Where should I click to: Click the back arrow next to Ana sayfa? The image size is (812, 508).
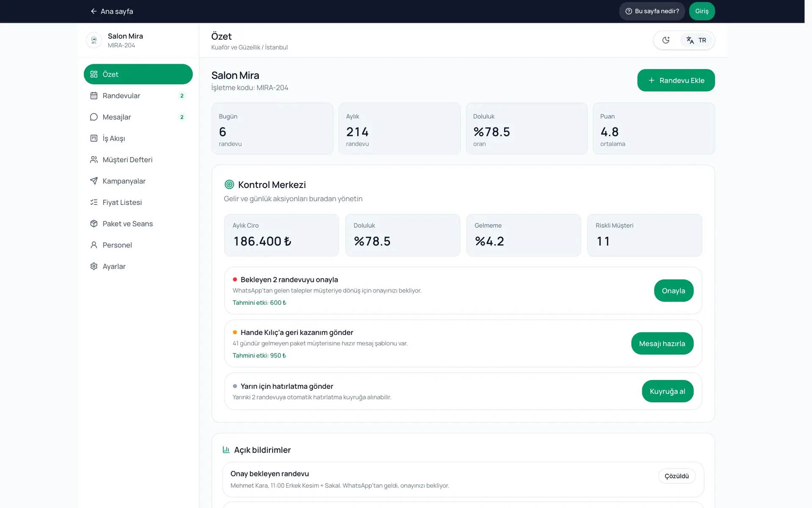[x=93, y=11]
